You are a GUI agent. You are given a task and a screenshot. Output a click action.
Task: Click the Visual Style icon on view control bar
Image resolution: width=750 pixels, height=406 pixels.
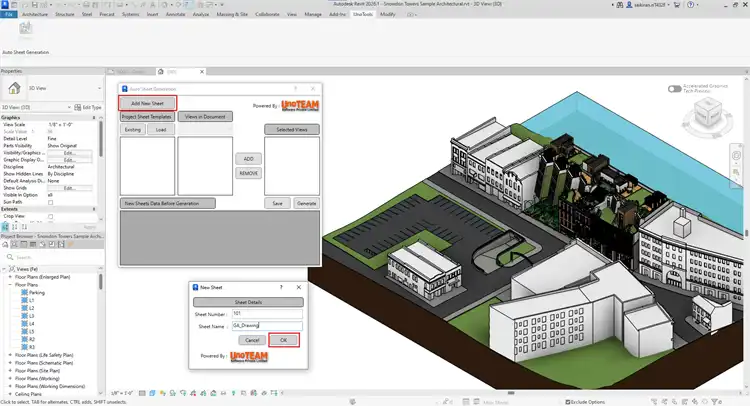coord(152,393)
